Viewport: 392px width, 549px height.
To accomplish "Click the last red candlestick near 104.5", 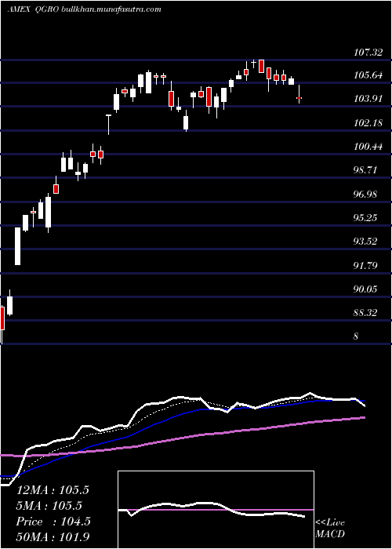I will [299, 98].
